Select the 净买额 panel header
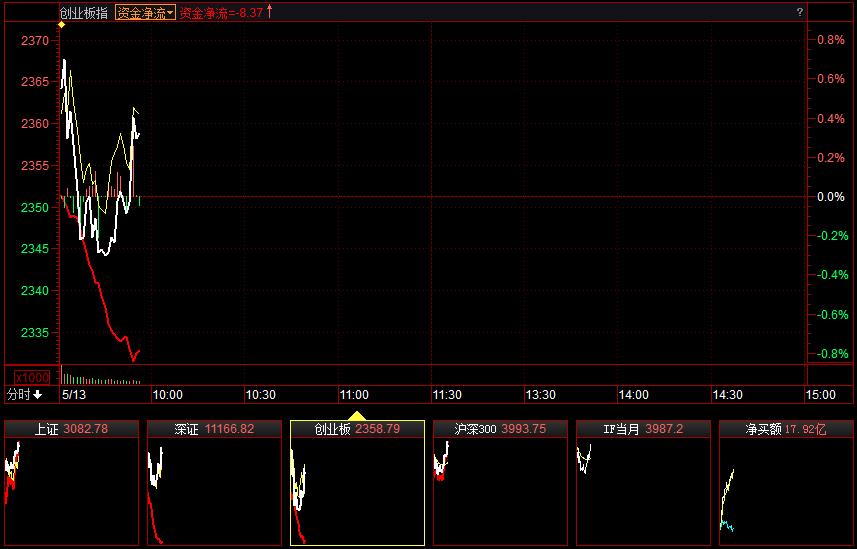This screenshot has width=857, height=549. [x=784, y=429]
